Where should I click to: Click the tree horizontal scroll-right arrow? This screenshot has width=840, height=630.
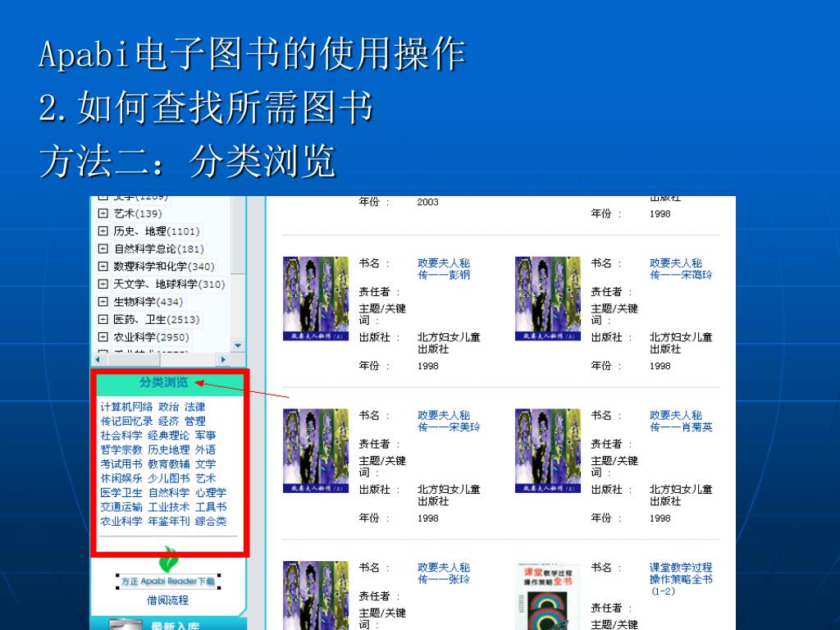tap(223, 359)
